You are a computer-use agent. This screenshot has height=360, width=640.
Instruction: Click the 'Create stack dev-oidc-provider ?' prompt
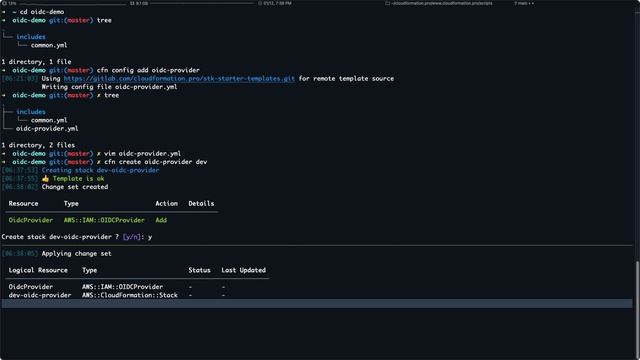point(60,237)
